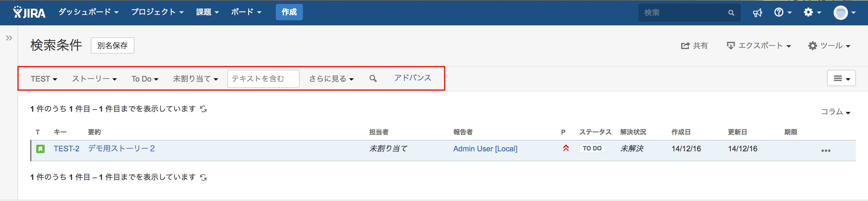Click the 共有 share button
This screenshot has width=868, height=201.
[x=694, y=46]
